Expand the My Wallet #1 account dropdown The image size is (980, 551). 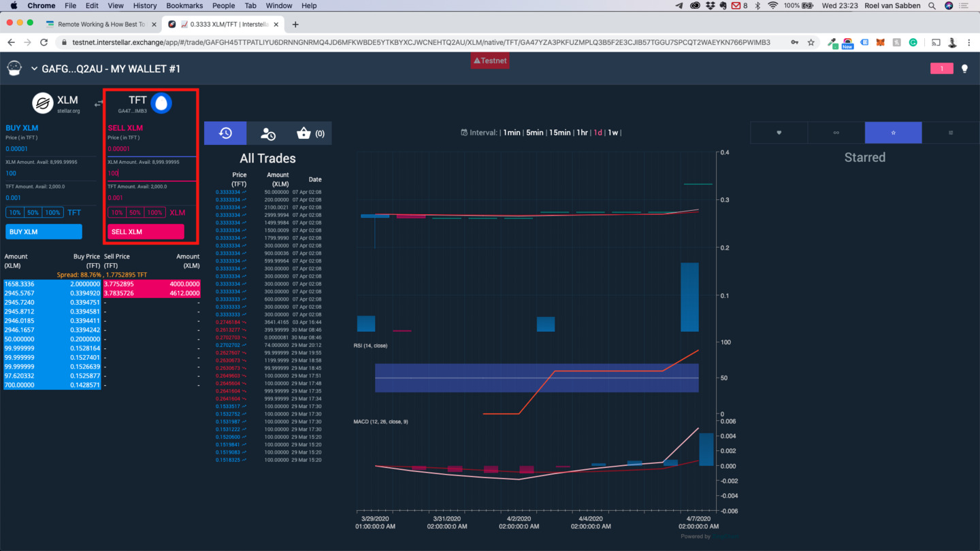pyautogui.click(x=34, y=69)
